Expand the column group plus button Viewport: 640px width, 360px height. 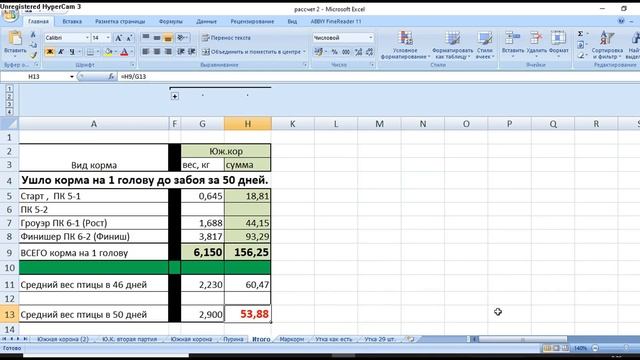coord(175,96)
